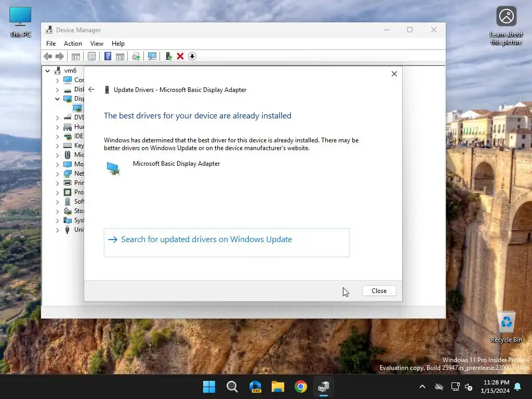Select the vm6 computer name in tree

pos(70,71)
